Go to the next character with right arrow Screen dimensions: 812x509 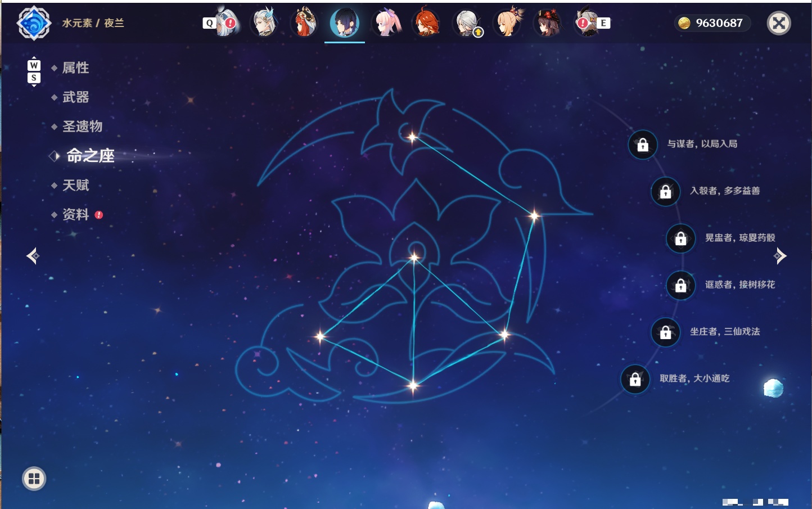tap(780, 256)
